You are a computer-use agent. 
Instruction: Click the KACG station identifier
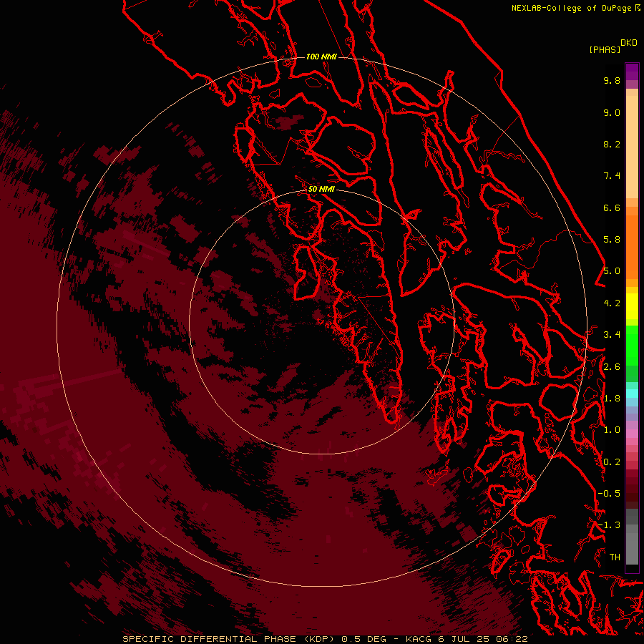click(x=418, y=639)
